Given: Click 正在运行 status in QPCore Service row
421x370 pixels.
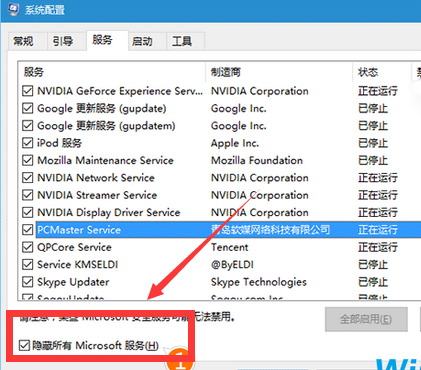Looking at the screenshot, I should coord(378,247).
